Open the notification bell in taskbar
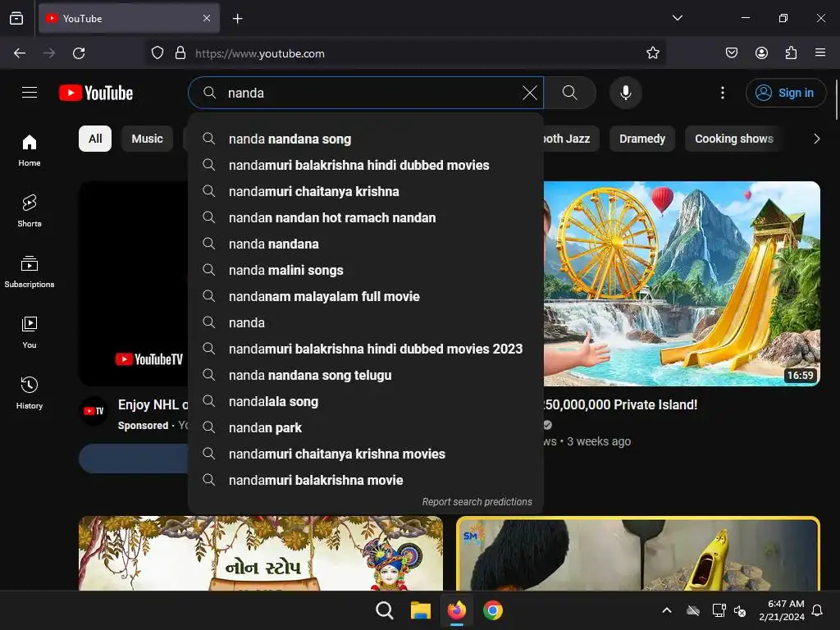The width and height of the screenshot is (840, 630). tap(818, 610)
